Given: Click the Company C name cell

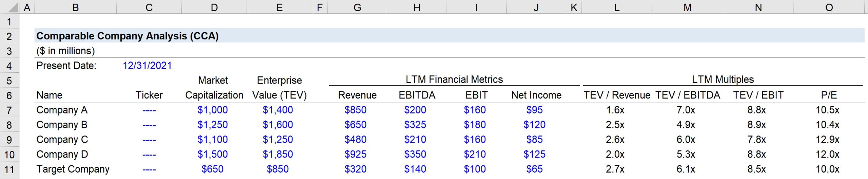Looking at the screenshot, I should coord(62,140).
